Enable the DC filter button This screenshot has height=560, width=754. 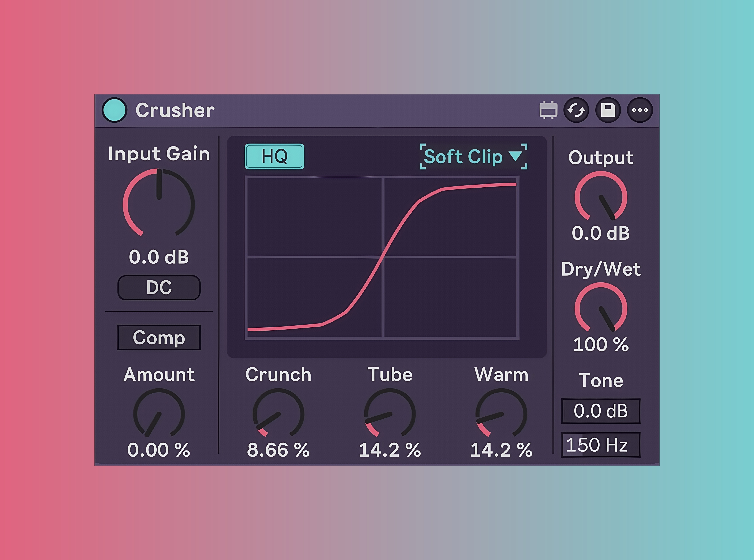159,287
